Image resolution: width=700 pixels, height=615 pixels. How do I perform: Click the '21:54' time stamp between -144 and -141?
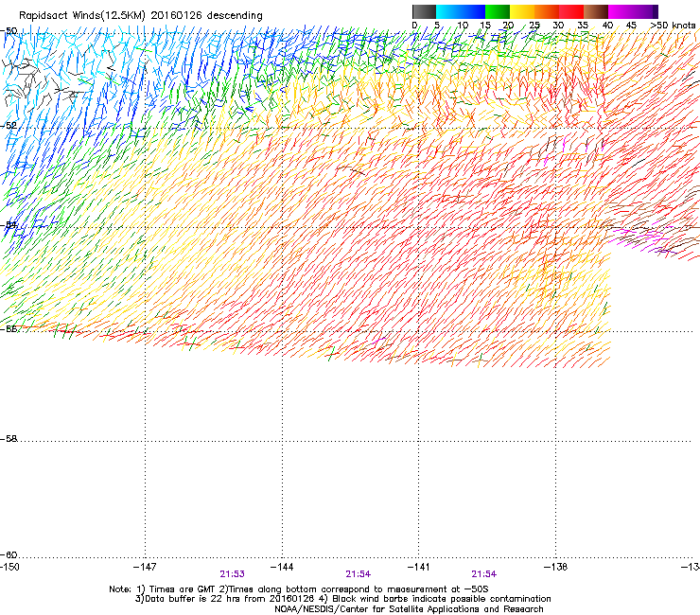coord(358,574)
